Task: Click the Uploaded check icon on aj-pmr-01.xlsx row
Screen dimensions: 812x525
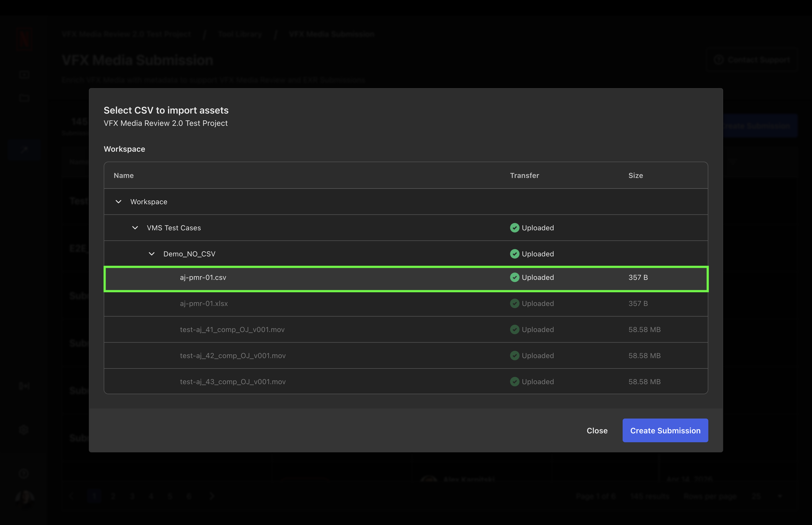Action: [515, 303]
